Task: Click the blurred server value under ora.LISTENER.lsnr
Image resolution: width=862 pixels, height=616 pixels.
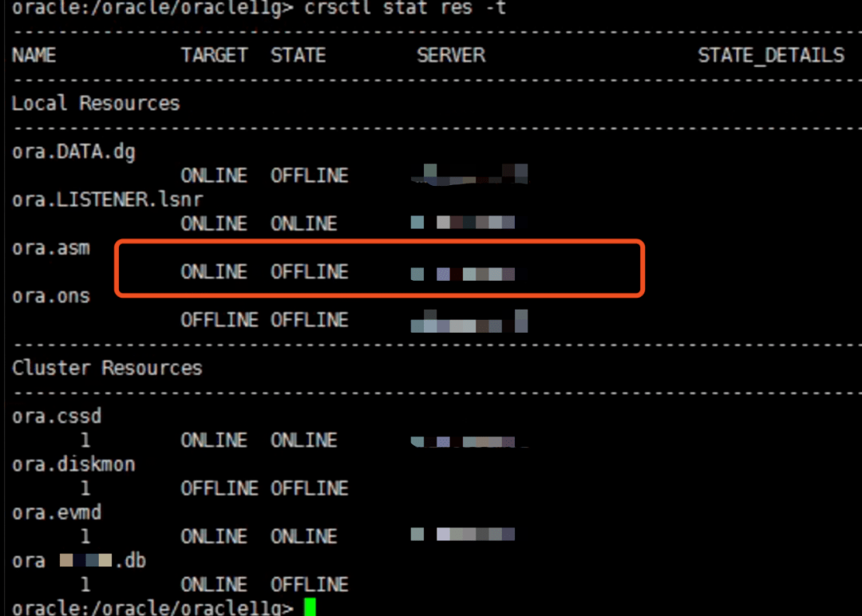Action: pyautogui.click(x=463, y=222)
